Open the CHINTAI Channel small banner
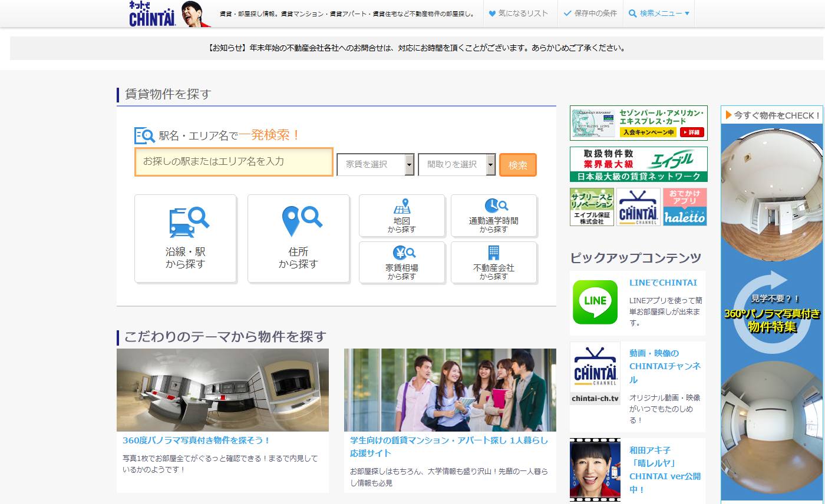This screenshot has height=504, width=825. click(x=638, y=207)
